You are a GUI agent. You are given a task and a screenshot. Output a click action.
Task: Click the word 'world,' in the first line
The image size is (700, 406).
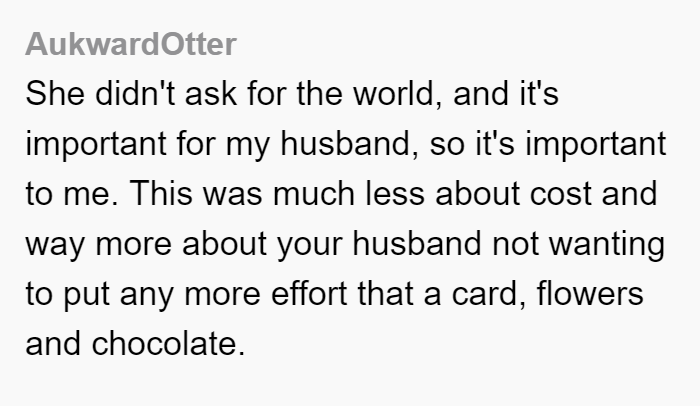coord(398,94)
